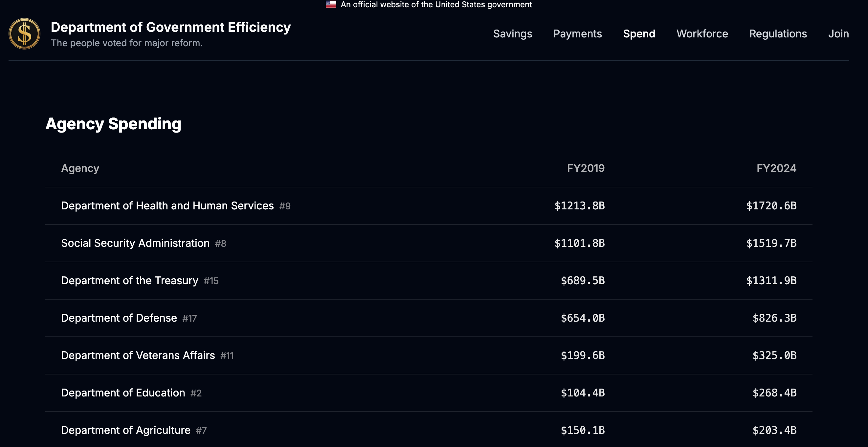Image resolution: width=868 pixels, height=447 pixels.
Task: Click the US flag icon in the banner
Action: [331, 4]
